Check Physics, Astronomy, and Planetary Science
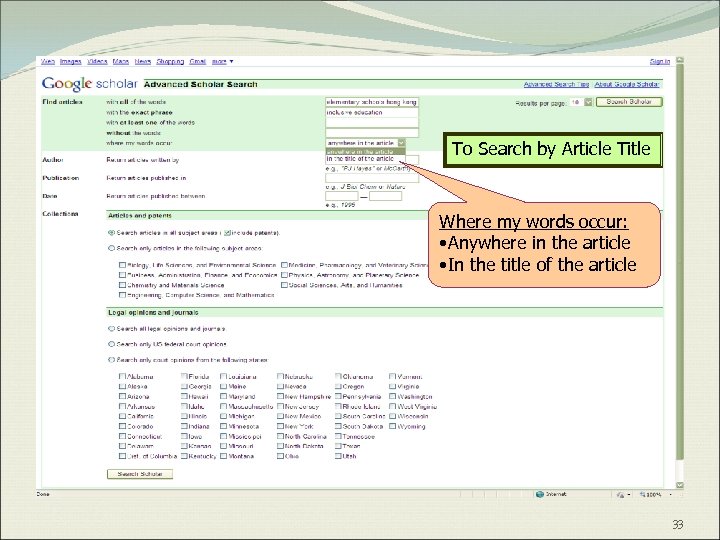The width and height of the screenshot is (720, 540). point(284,275)
